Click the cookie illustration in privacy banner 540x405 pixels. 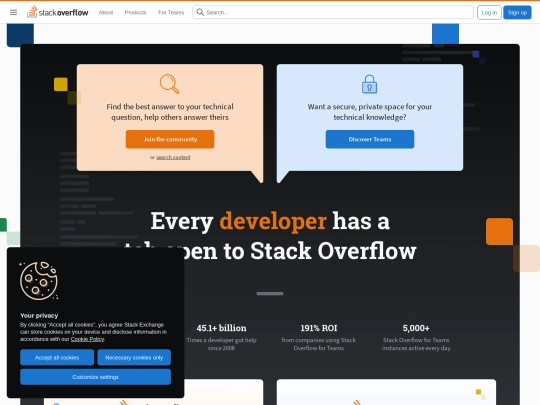tap(39, 281)
